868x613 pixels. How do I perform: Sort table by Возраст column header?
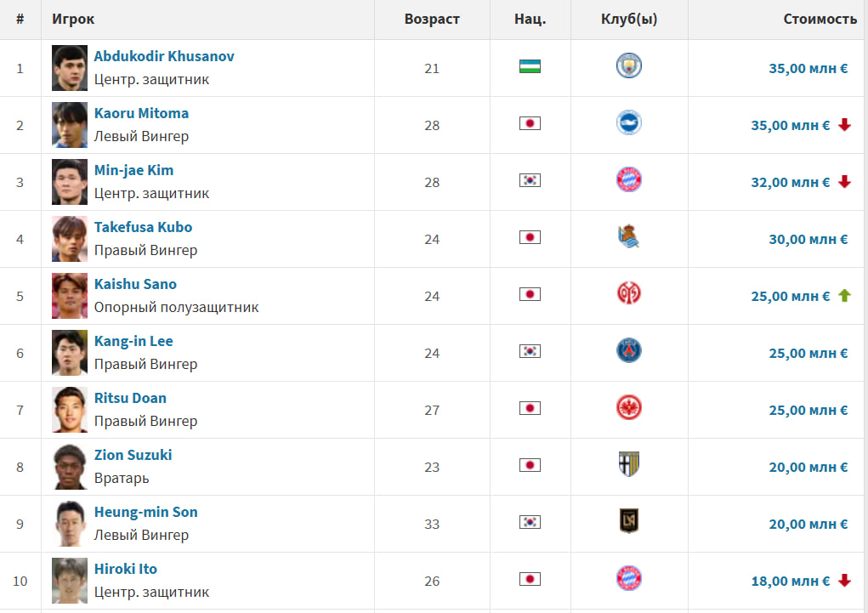[432, 19]
